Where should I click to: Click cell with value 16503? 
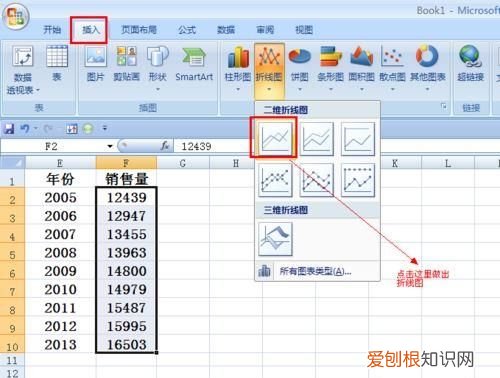pos(126,344)
